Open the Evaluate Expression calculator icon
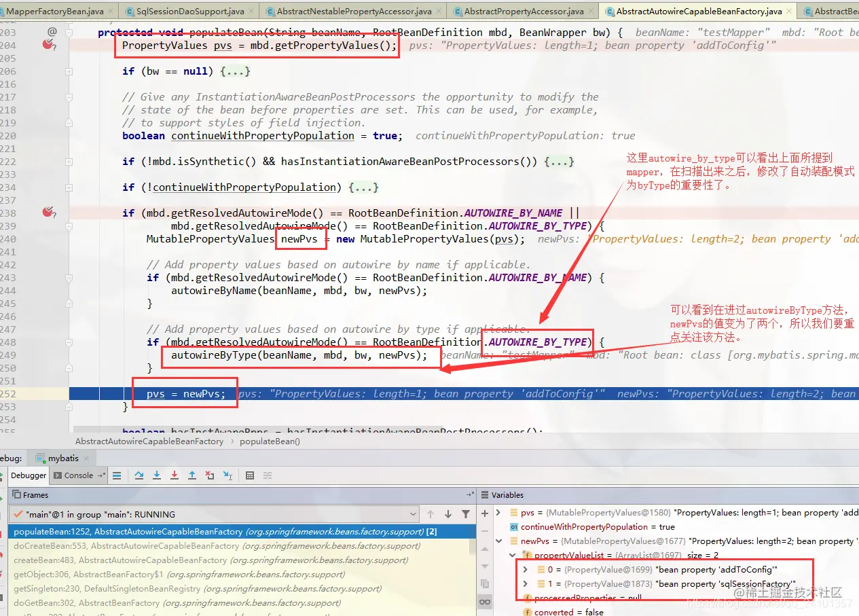859x616 pixels. point(250,475)
